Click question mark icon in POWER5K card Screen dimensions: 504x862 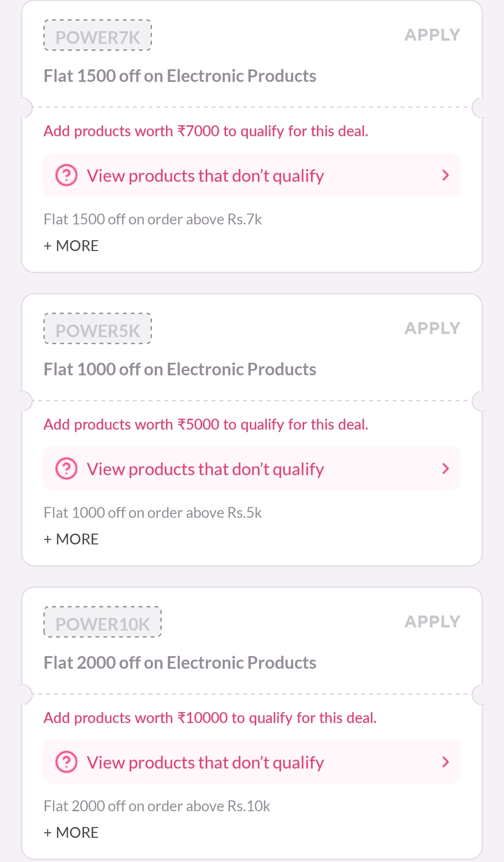66,468
